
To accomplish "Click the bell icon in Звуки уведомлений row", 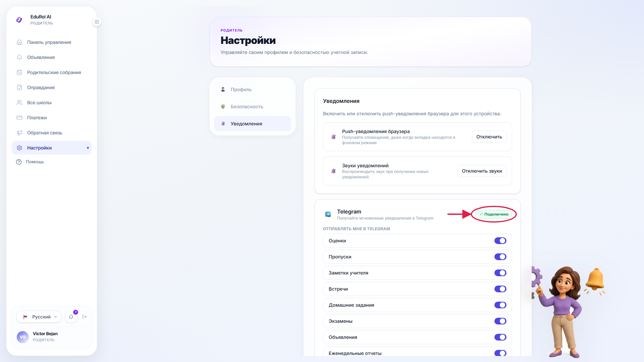I will coord(333,171).
